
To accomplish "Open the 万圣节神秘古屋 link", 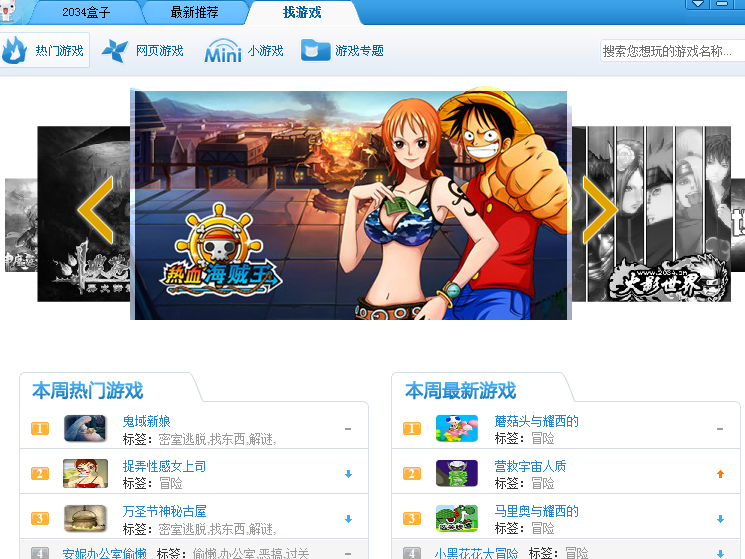I will (x=164, y=512).
